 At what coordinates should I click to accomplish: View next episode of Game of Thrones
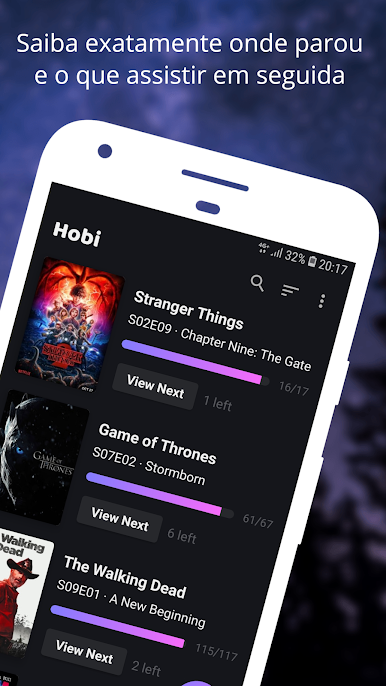119,519
